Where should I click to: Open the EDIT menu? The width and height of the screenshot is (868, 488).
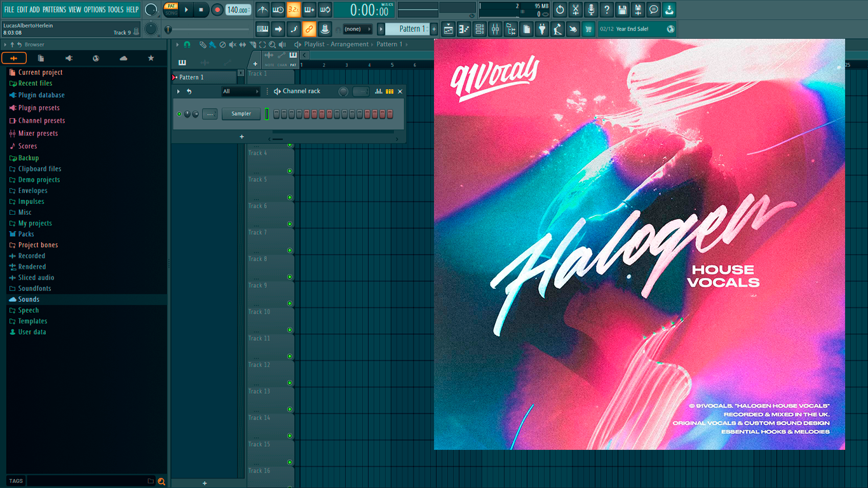[x=22, y=10]
